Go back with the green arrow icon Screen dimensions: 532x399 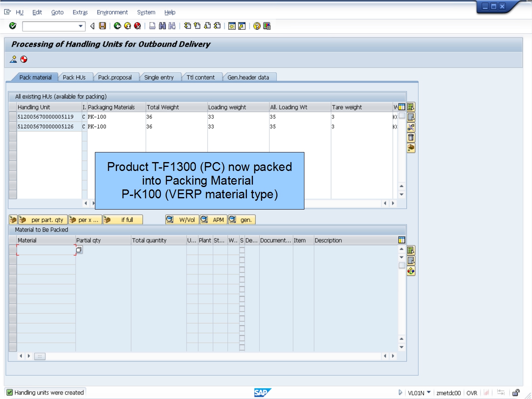point(117,26)
